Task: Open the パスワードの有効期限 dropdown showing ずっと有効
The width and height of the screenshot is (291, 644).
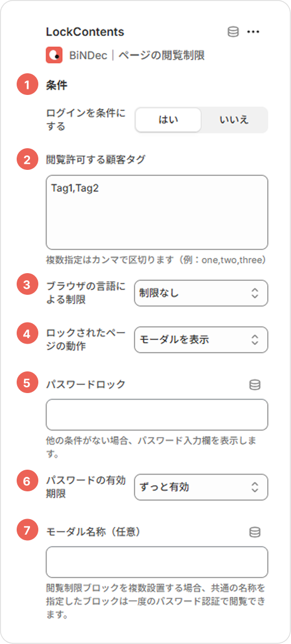Action: pos(201,487)
